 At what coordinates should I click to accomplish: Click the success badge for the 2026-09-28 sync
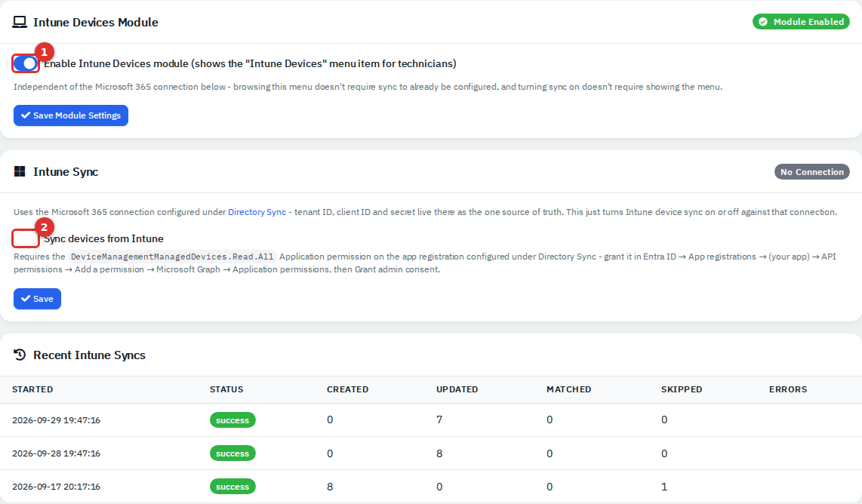click(232, 453)
